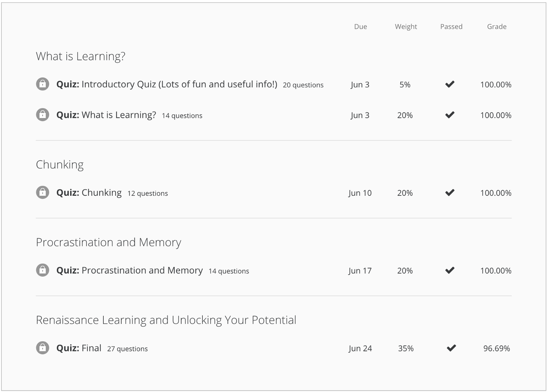
Task: Click the Renaissance Learning section heading
Action: 166,320
